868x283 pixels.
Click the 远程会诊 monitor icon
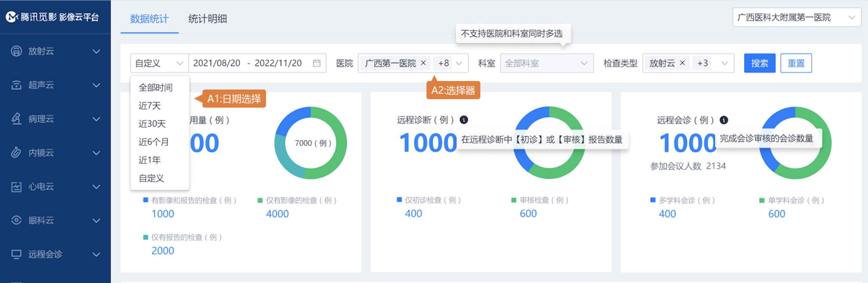click(16, 254)
